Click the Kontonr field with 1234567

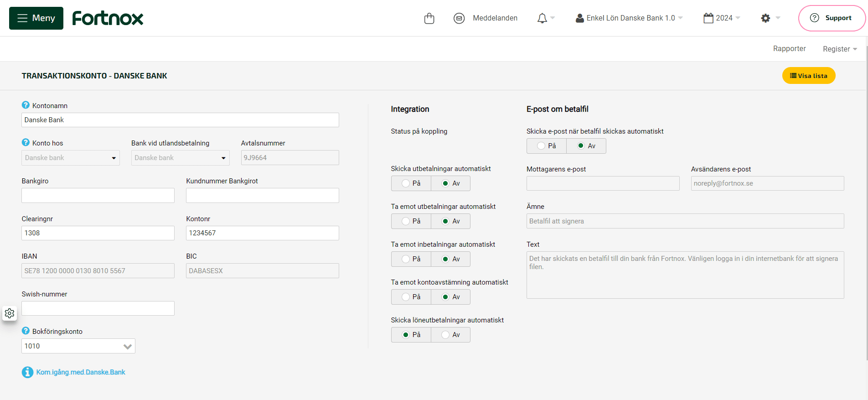pos(263,233)
